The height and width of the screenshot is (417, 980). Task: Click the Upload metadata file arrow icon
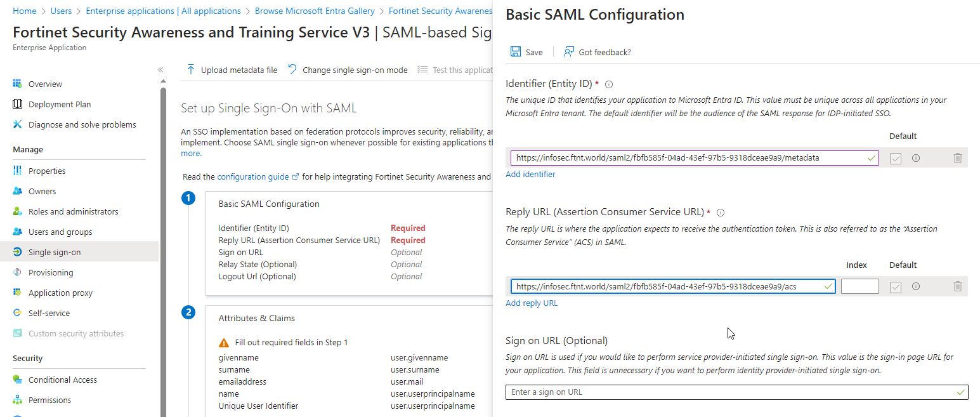pos(191,70)
